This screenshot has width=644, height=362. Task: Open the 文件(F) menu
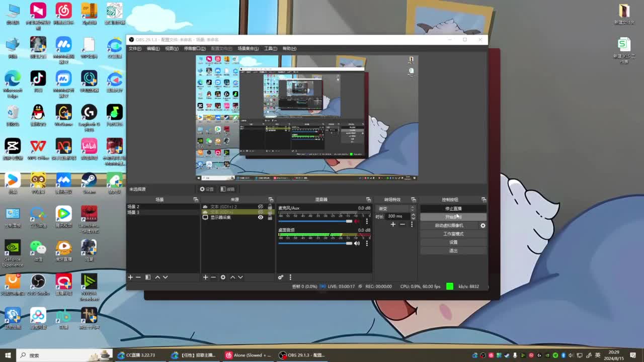coord(135,49)
